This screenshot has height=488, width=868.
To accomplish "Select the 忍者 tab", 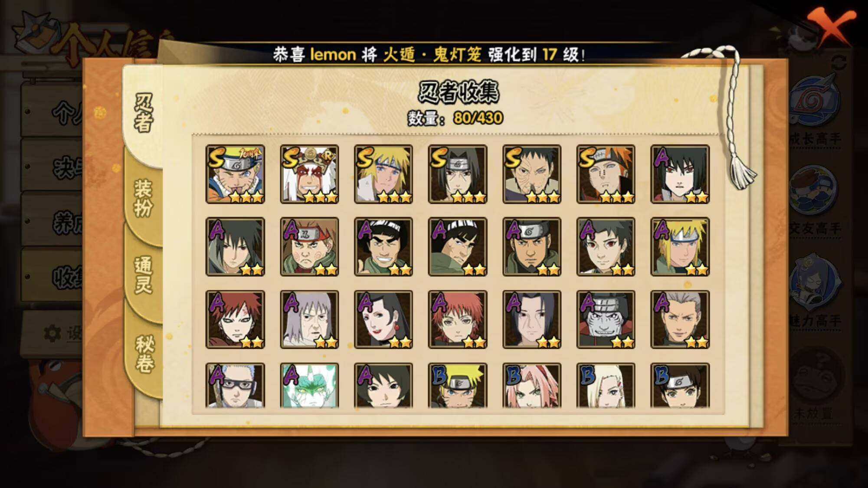I will (144, 112).
